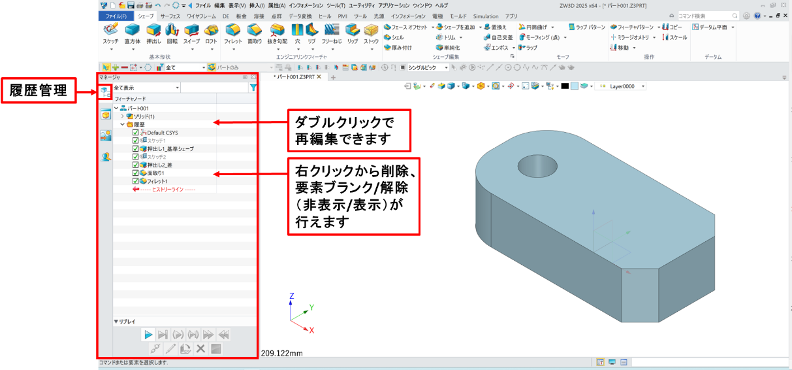Click the save icon in title bar

[x=130, y=5]
